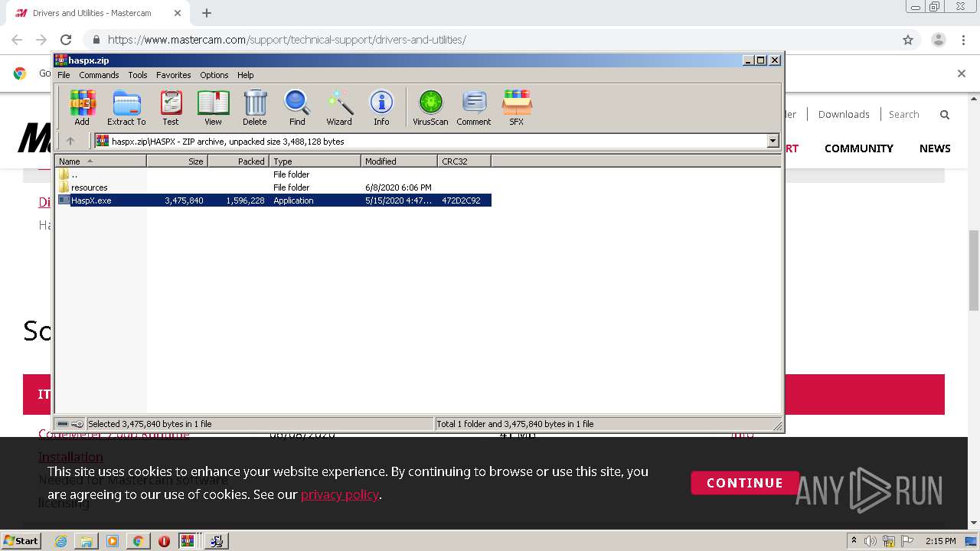Open the Options menu

(214, 75)
